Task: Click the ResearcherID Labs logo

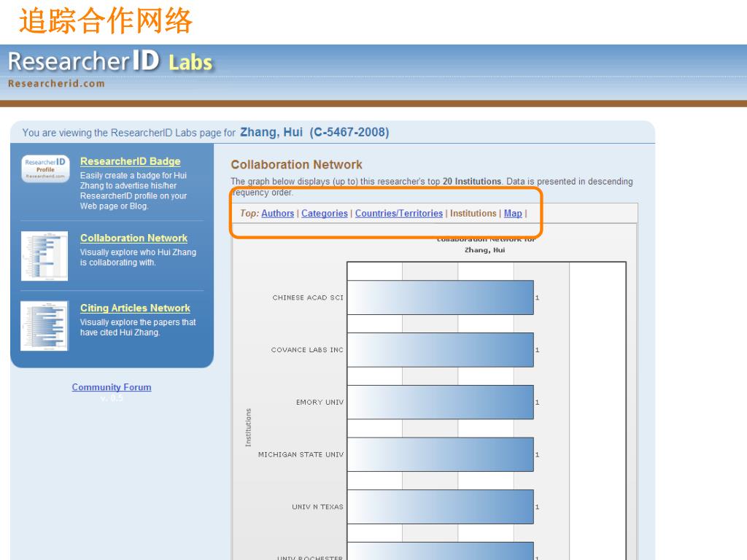Action: 111,61
